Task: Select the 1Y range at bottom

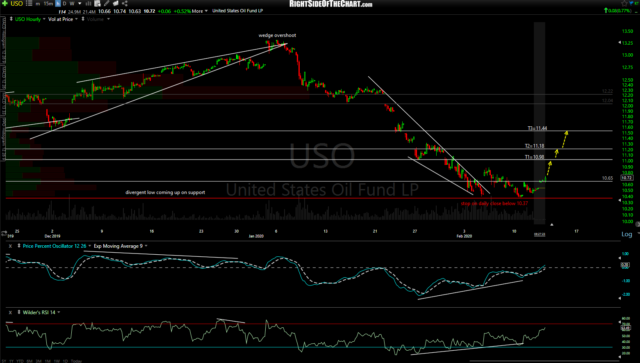Action: (11, 361)
